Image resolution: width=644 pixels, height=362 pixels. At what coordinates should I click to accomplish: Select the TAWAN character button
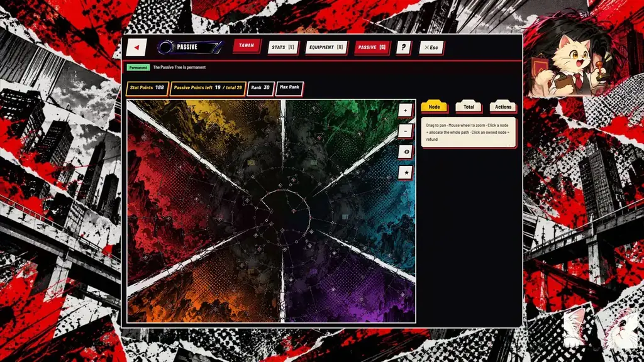pos(247,45)
